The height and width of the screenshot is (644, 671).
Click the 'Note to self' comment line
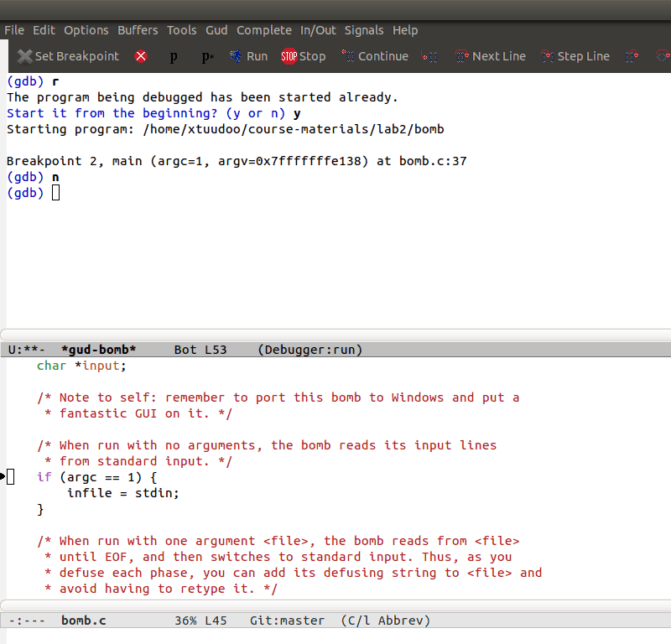pos(278,397)
